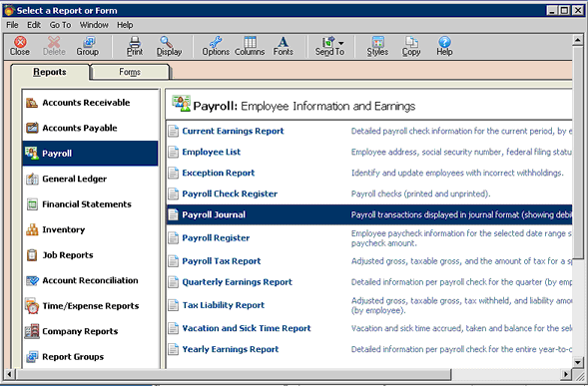Open the Payroll Tax Report link
Image resolution: width=588 pixels, height=386 pixels.
coord(222,261)
